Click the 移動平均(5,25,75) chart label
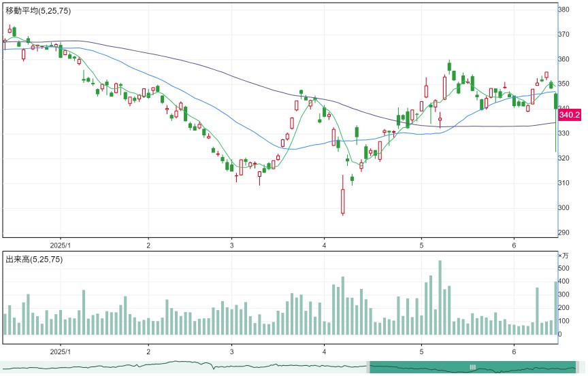This screenshot has width=588, height=376. click(38, 11)
